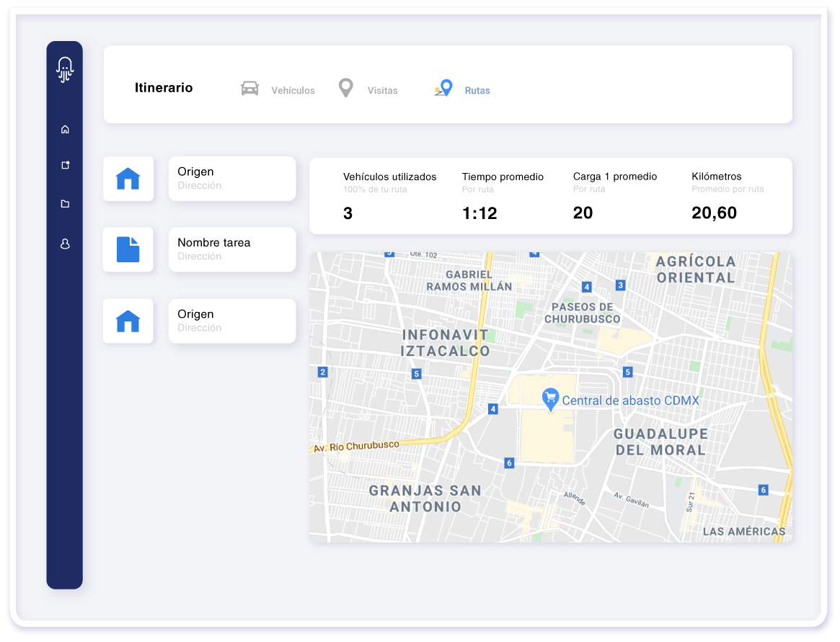The height and width of the screenshot is (642, 840).
Task: Click marker 6 above Las Américas label
Action: coord(764,489)
